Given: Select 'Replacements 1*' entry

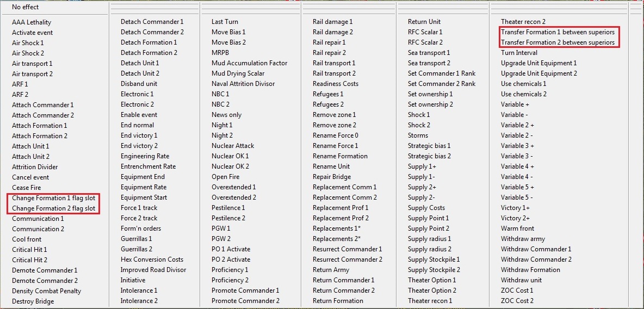Looking at the screenshot, I should 337,228.
